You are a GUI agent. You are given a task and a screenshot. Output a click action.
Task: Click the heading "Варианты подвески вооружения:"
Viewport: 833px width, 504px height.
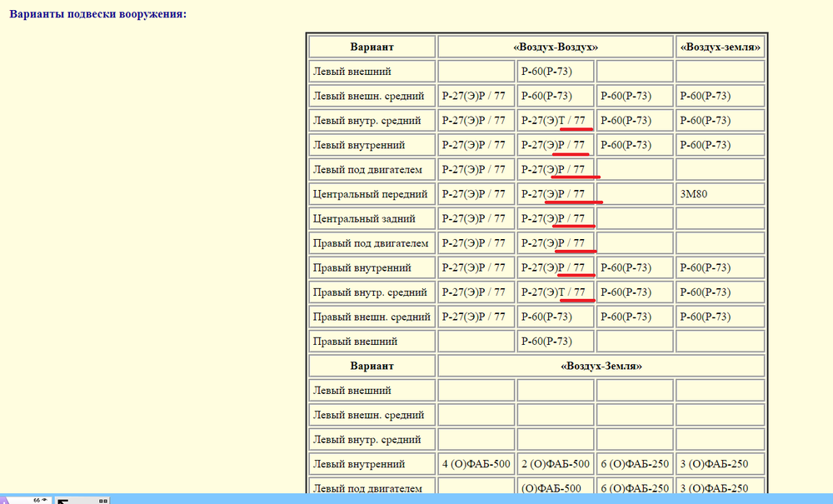(x=98, y=14)
